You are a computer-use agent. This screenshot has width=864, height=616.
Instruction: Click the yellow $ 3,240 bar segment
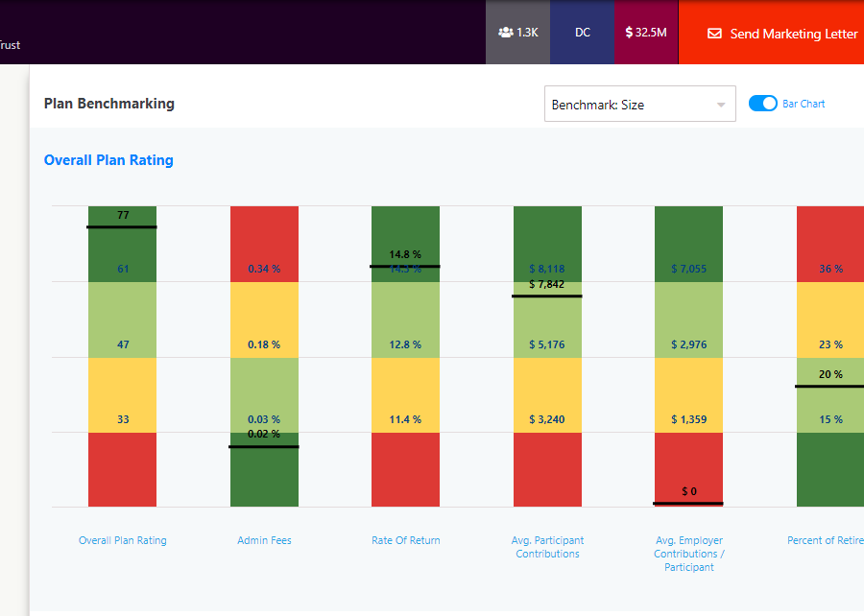pos(547,395)
